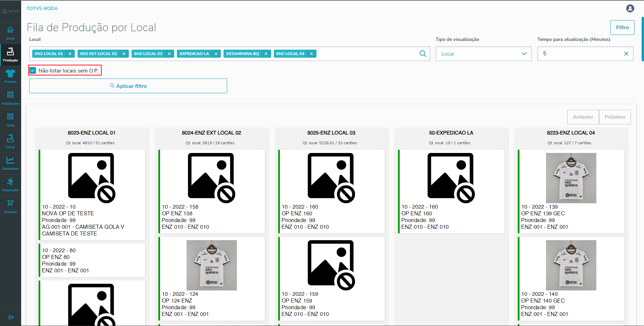
Task: Go to Anterior page
Action: [583, 117]
